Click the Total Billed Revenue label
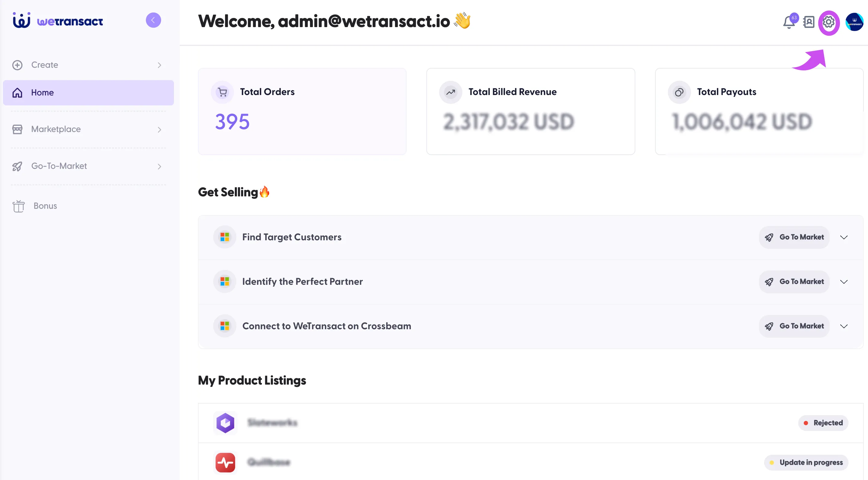The image size is (868, 480). pyautogui.click(x=512, y=92)
